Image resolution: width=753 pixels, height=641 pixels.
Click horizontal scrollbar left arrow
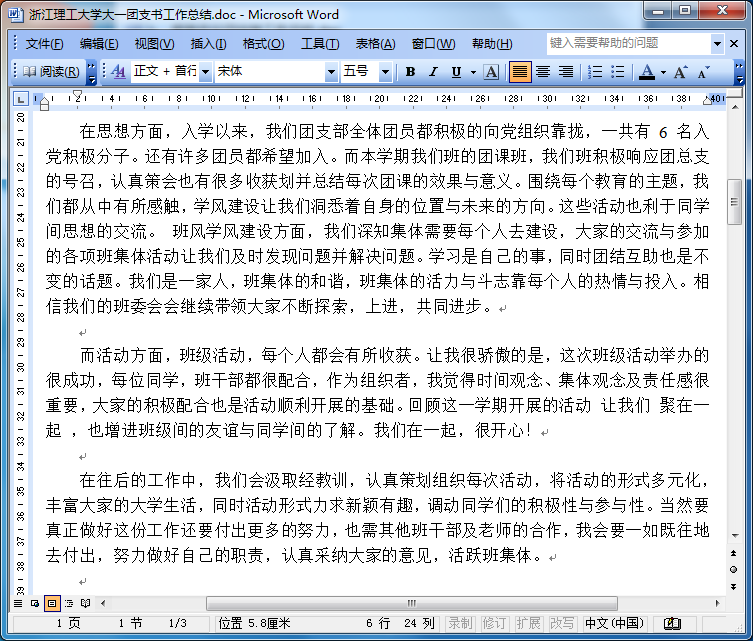coord(103,604)
